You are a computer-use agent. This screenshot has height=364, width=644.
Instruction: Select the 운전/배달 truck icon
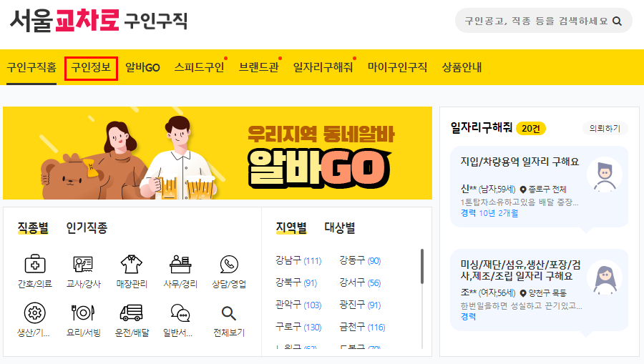pos(132,313)
